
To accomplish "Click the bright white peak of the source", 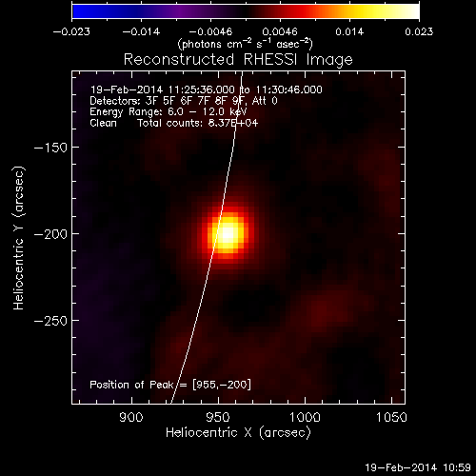I will click(x=228, y=233).
